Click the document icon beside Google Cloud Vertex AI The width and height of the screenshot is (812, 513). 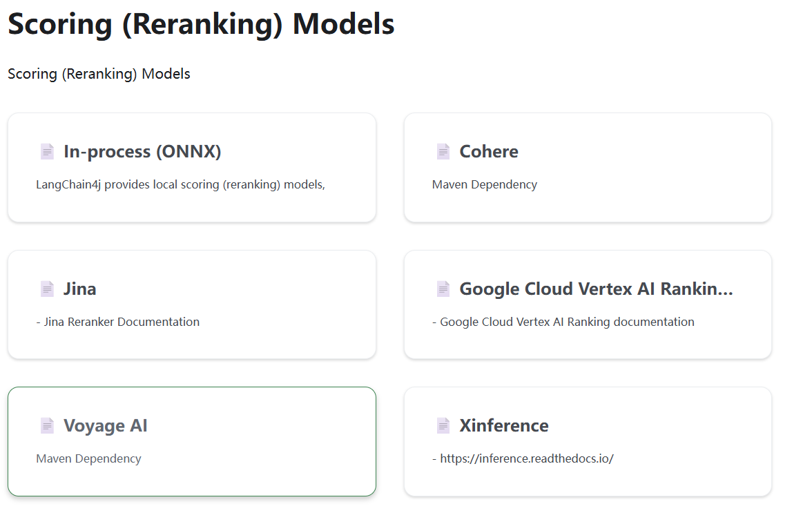[443, 289]
